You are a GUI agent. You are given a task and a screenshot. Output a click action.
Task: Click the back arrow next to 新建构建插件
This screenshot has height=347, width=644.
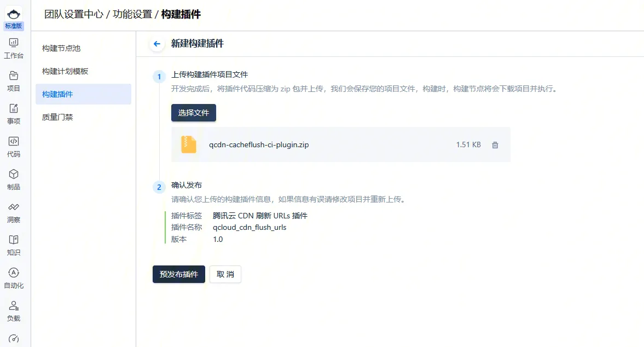click(157, 44)
